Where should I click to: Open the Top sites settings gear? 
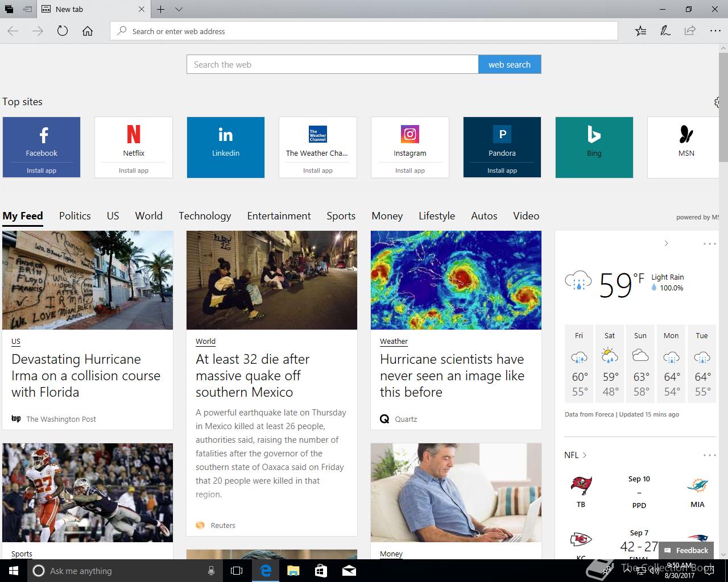pyautogui.click(x=717, y=102)
